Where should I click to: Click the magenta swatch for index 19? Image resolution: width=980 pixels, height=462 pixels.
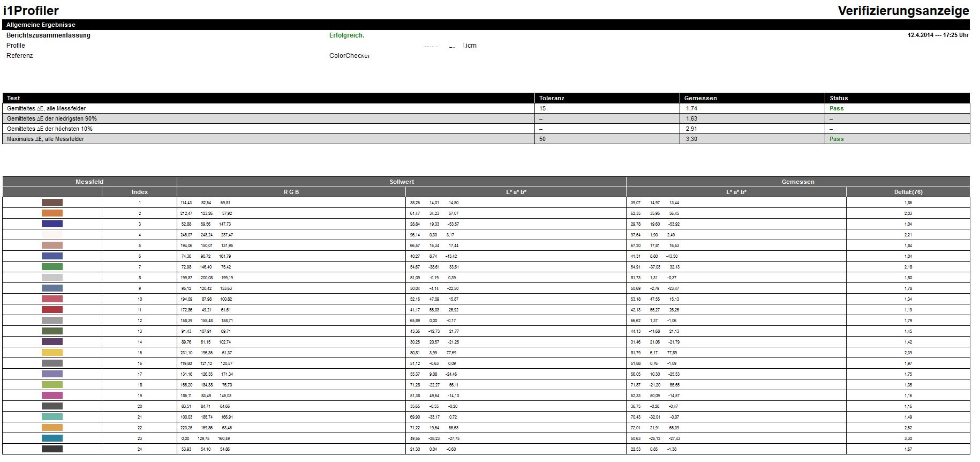tap(52, 396)
